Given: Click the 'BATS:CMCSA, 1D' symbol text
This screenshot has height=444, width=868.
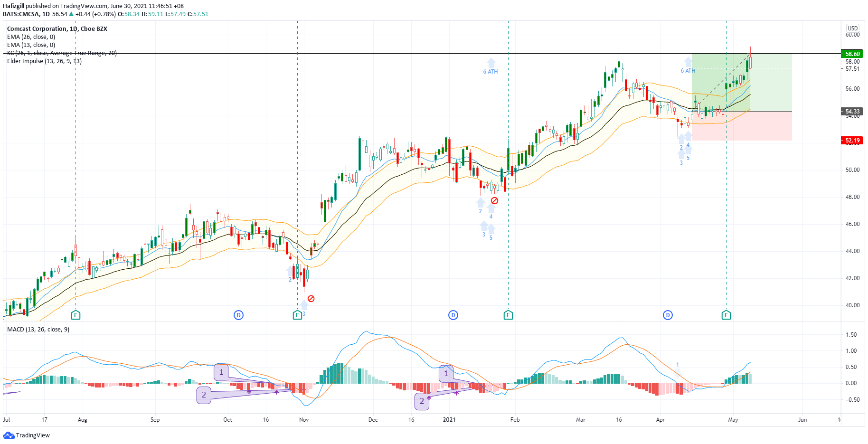Looking at the screenshot, I should point(26,14).
